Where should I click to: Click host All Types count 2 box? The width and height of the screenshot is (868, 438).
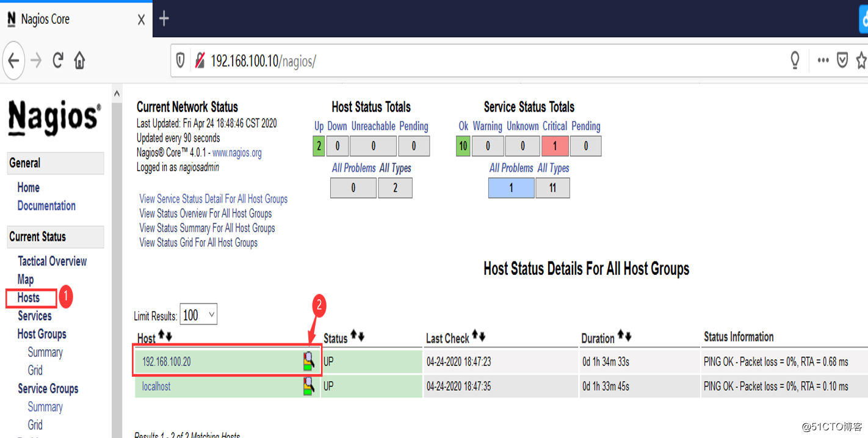click(395, 188)
